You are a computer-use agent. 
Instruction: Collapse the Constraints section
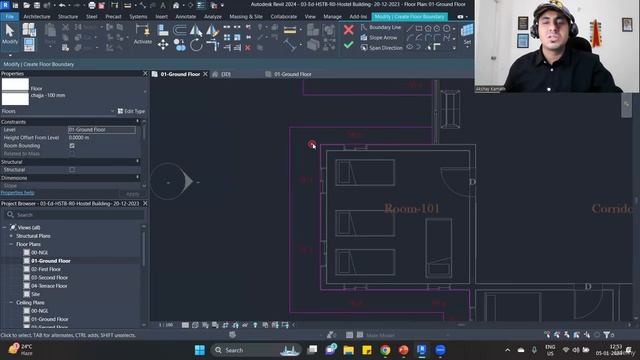click(x=138, y=122)
